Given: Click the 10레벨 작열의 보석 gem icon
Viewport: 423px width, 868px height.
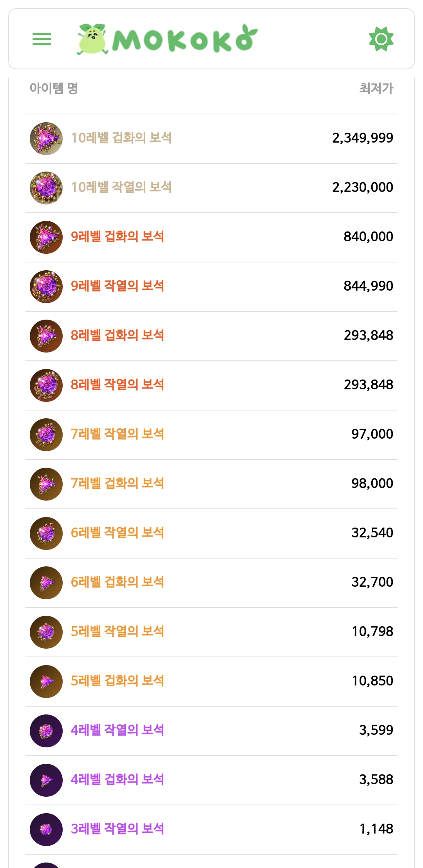Looking at the screenshot, I should [46, 188].
